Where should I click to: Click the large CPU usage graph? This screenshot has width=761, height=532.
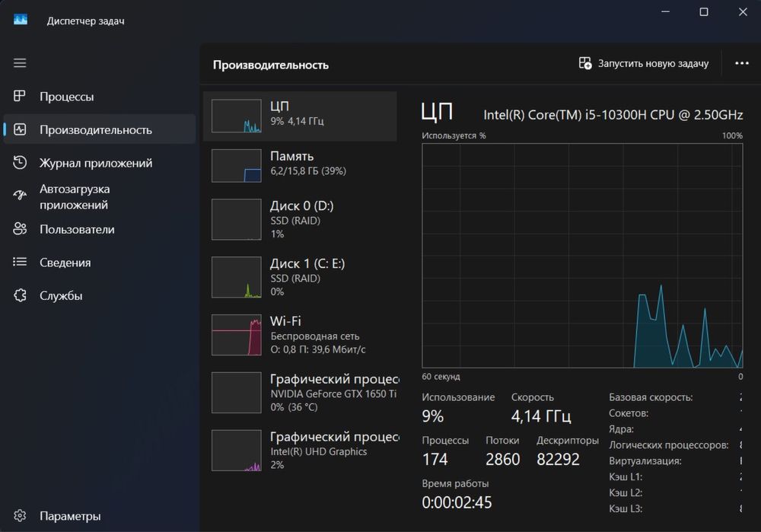coord(582,255)
